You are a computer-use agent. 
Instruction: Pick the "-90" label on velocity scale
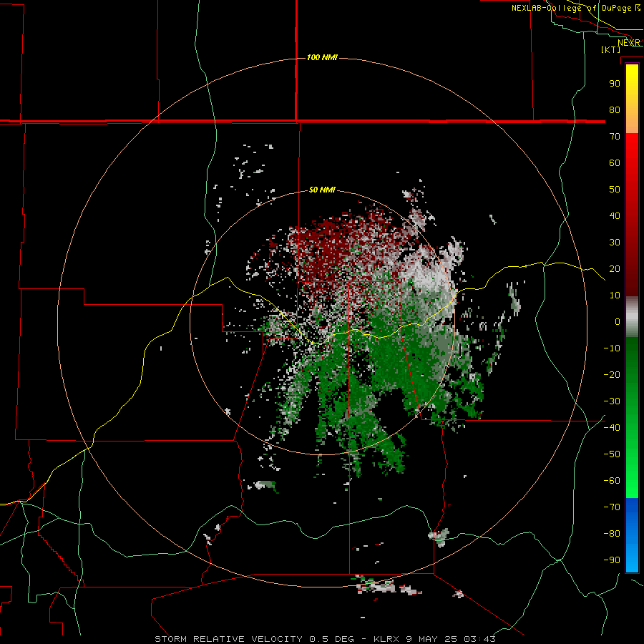pyautogui.click(x=612, y=560)
